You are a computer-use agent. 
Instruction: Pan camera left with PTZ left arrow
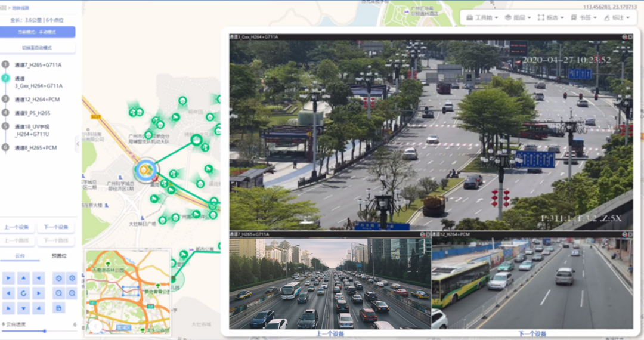coord(8,293)
